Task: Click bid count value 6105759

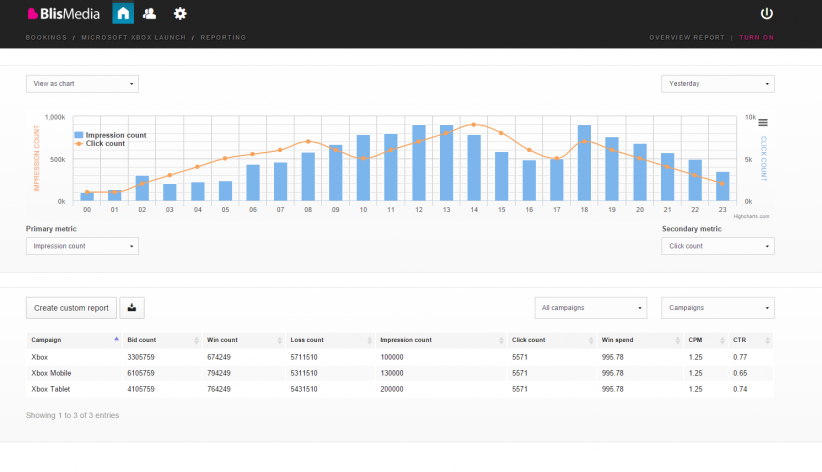Action: point(140,373)
